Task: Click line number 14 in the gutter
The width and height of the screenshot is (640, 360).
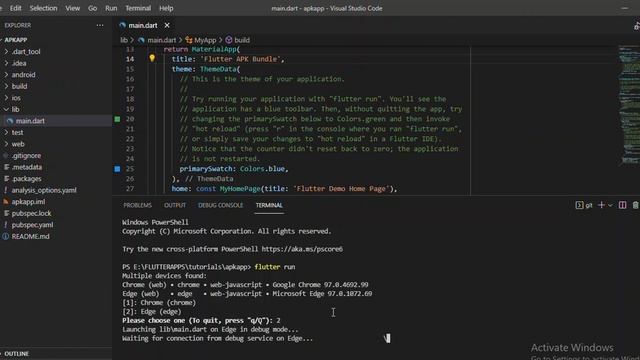Action: click(130, 59)
